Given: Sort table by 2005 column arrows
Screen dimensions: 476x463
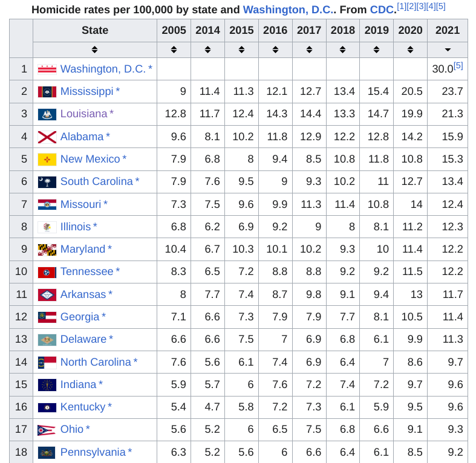Looking at the screenshot, I should pos(174,50).
